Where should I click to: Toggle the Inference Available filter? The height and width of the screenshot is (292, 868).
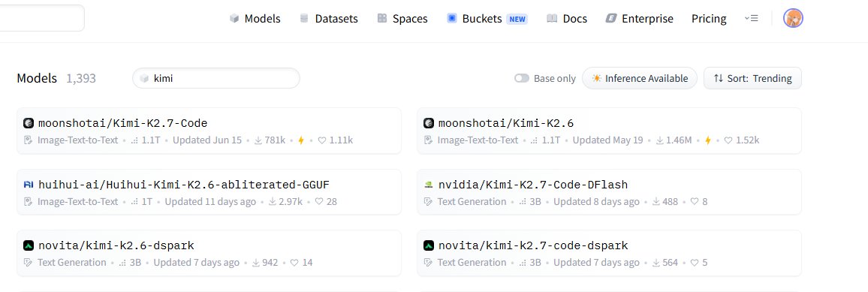640,79
